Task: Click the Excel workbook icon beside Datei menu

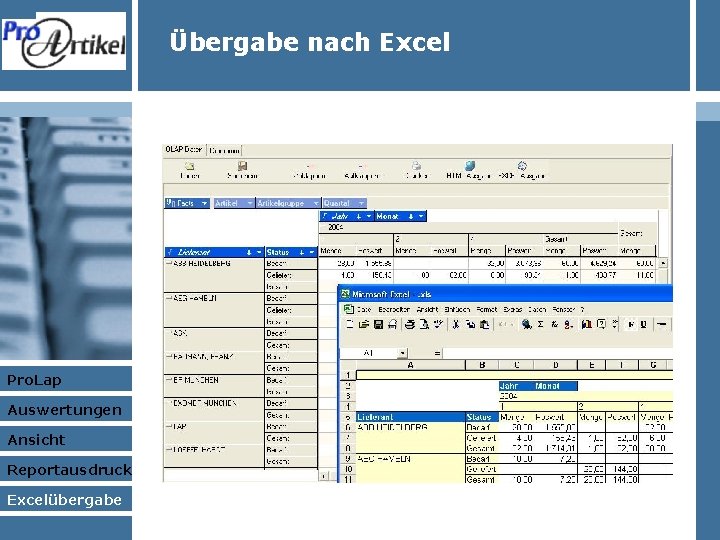Action: [x=349, y=309]
